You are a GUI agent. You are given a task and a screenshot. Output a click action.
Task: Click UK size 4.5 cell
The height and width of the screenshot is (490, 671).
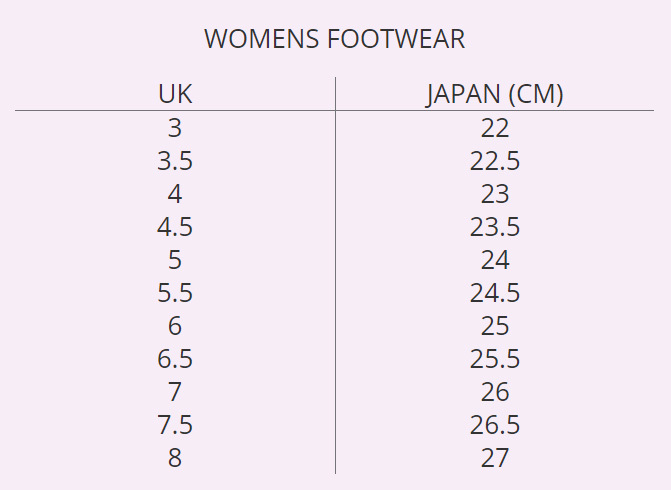(x=175, y=227)
